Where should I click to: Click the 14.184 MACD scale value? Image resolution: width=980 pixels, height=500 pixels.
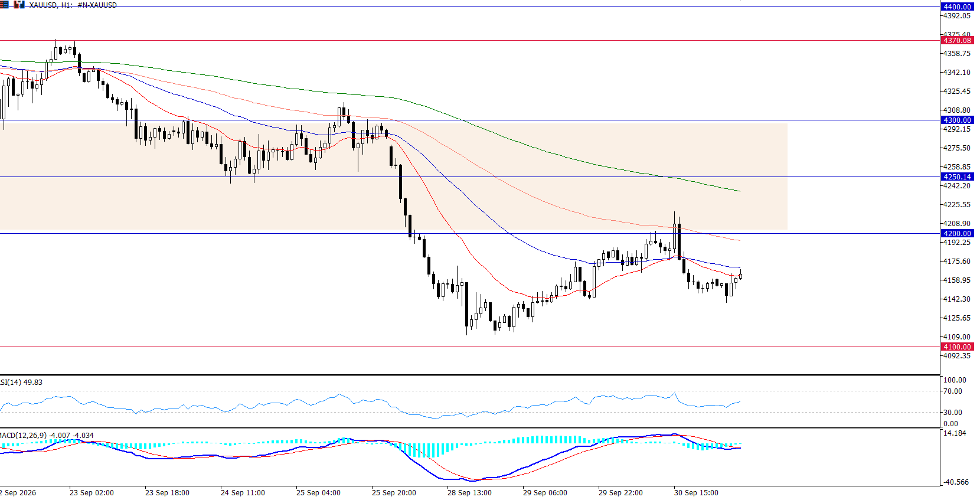[x=955, y=433]
